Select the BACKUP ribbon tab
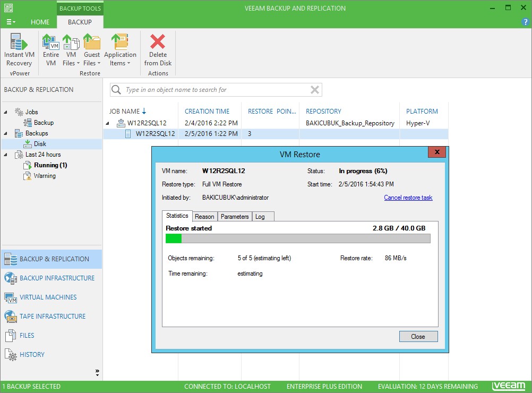Image resolution: width=532 pixels, height=393 pixels. (x=80, y=22)
